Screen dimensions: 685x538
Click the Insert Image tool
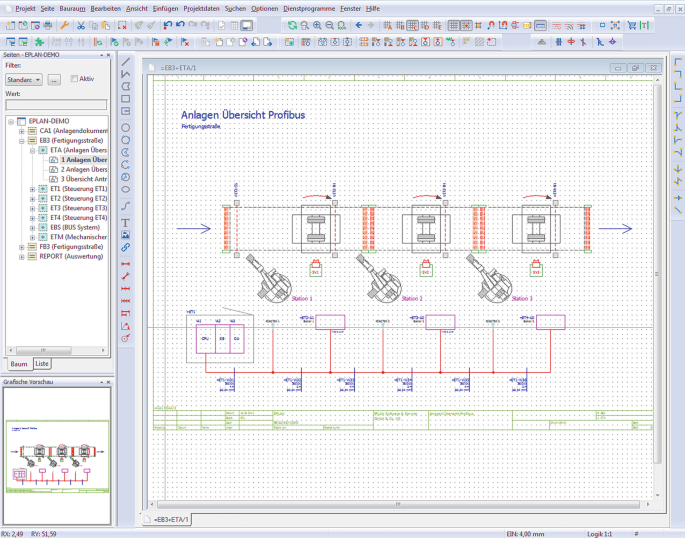coord(126,234)
